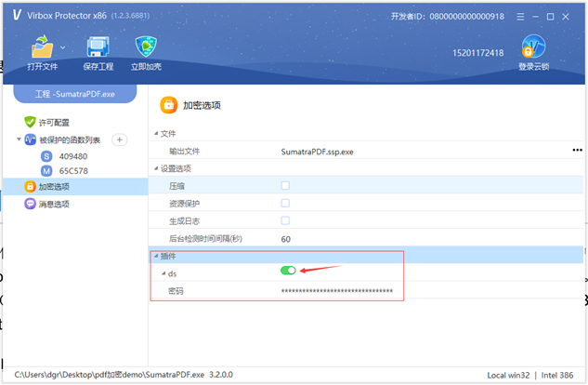The width and height of the screenshot is (588, 385).
Task: Select 加密选项 in the left sidebar
Action: [x=75, y=187]
